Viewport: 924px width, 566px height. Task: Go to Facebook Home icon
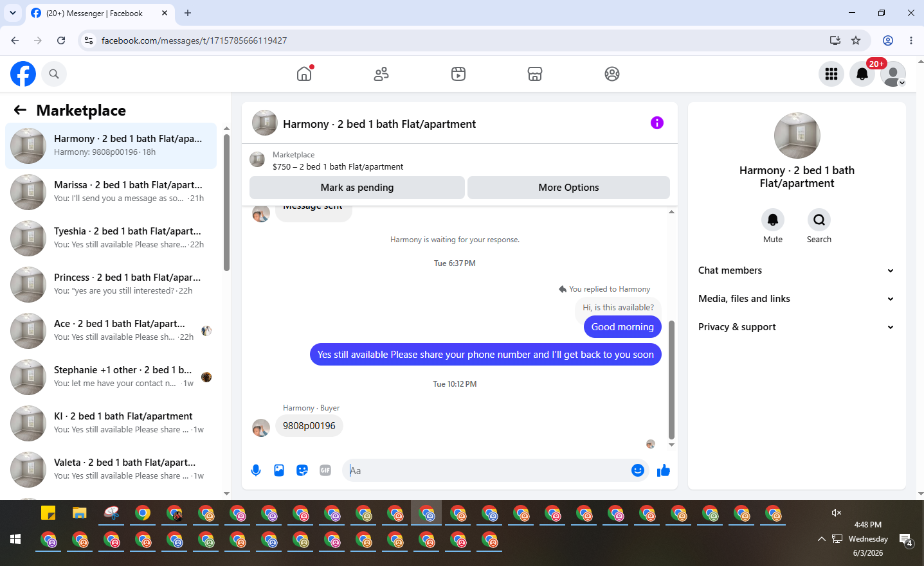[x=304, y=74]
